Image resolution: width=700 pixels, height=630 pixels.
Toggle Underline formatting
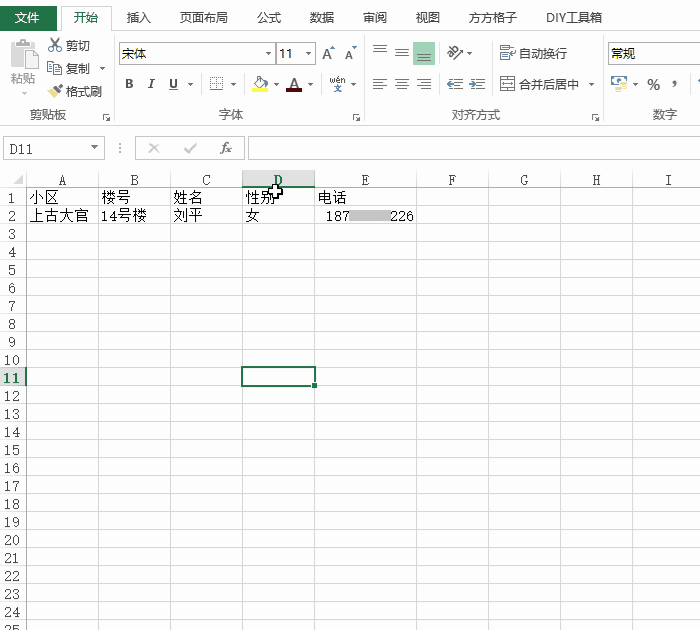coord(174,84)
